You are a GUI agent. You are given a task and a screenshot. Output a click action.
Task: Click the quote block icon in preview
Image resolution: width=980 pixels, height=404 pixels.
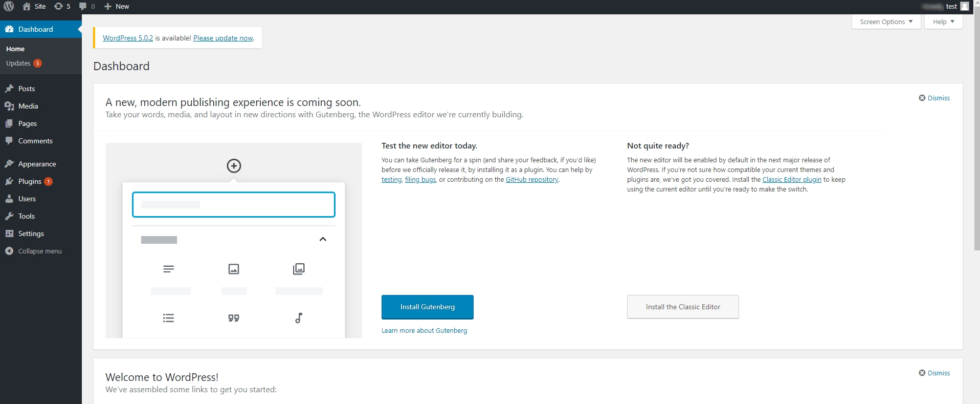click(x=234, y=318)
